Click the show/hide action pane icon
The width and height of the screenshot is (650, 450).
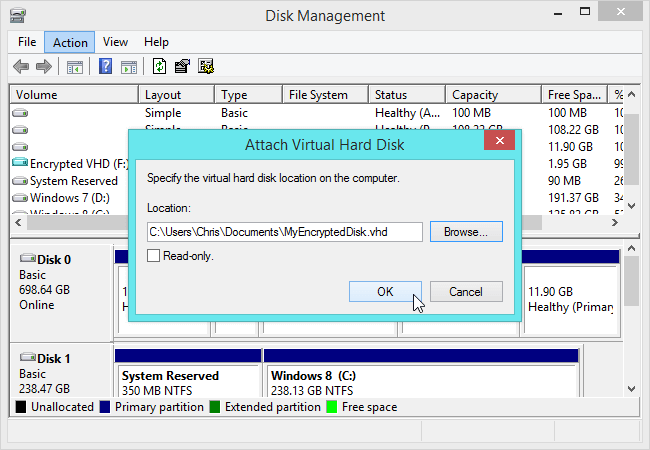point(128,67)
